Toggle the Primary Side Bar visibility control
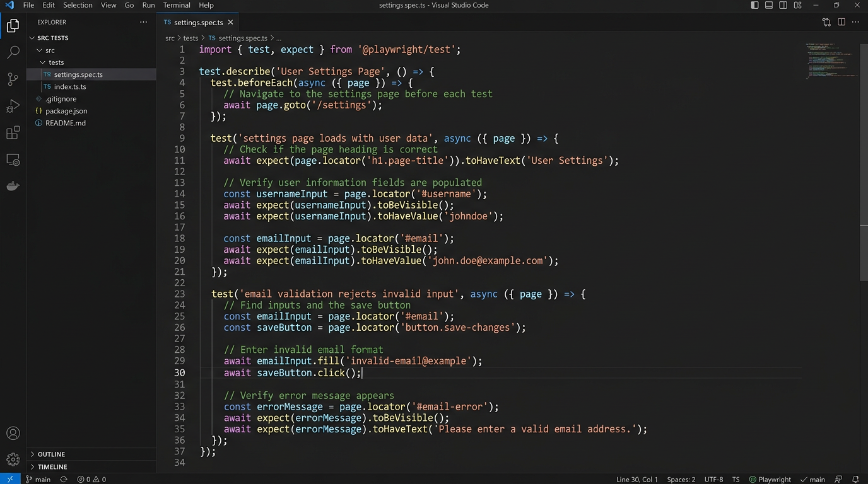 pyautogui.click(x=754, y=5)
